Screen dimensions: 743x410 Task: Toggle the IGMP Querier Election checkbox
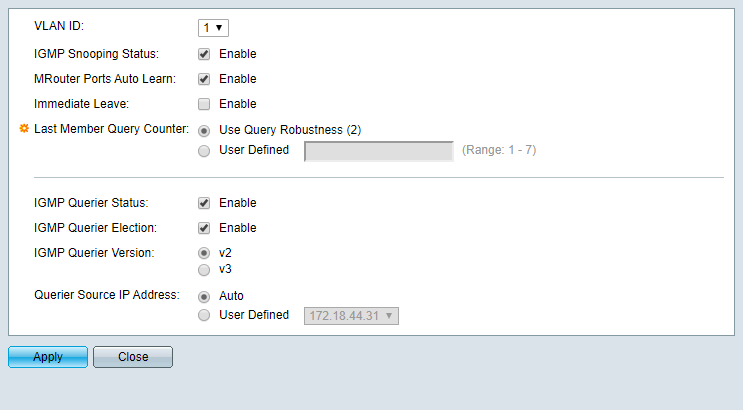pyautogui.click(x=204, y=228)
